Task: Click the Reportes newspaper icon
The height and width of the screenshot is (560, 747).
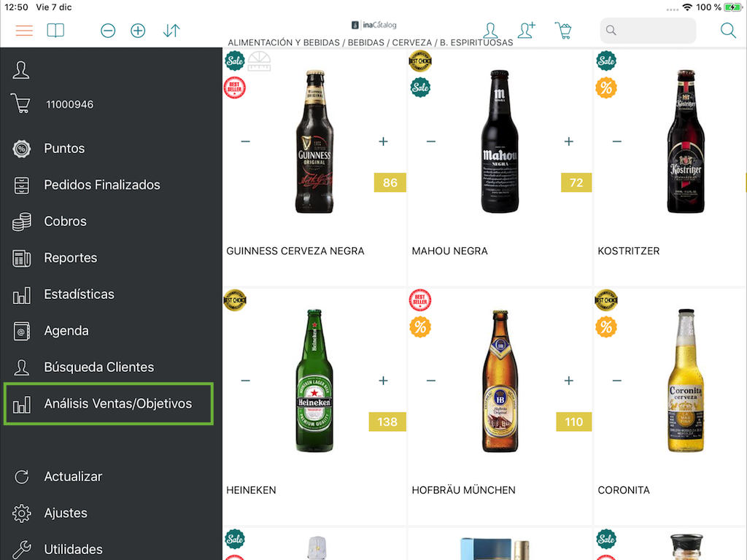Action: 21,258
